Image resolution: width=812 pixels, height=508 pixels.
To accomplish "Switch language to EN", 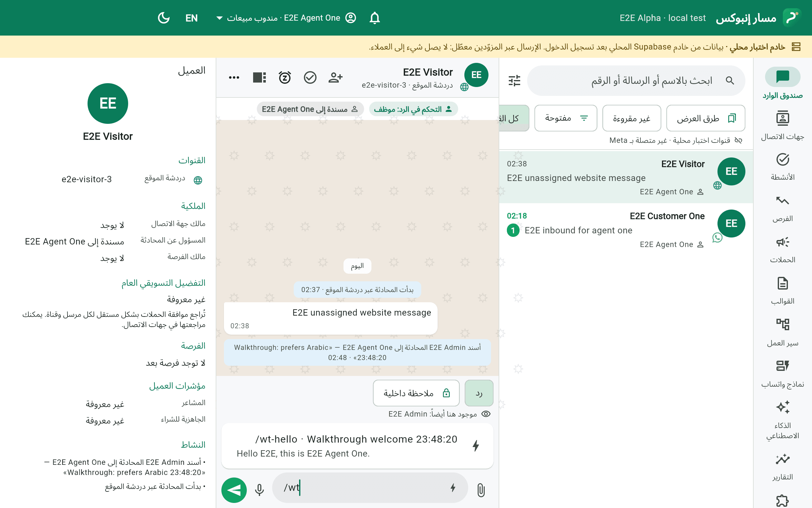I will [192, 18].
